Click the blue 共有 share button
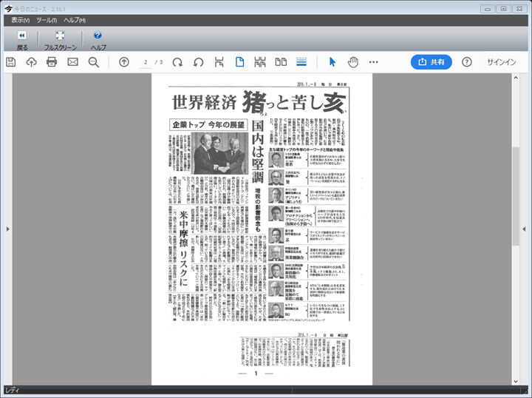 click(x=431, y=62)
